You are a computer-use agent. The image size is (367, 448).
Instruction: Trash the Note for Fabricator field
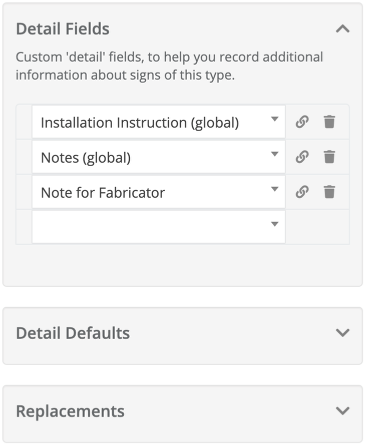pyautogui.click(x=329, y=192)
